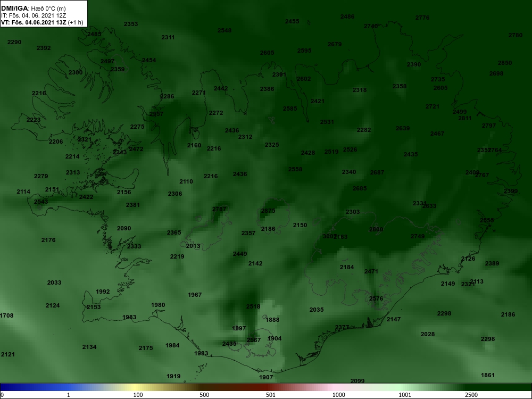Click the value 2548 over the northern sea

[x=225, y=30]
